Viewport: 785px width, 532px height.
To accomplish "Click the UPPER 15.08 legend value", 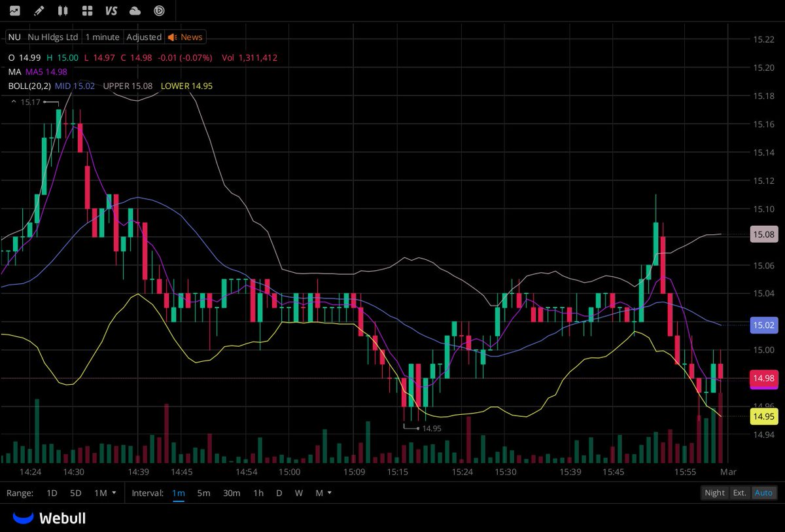I will click(x=128, y=86).
